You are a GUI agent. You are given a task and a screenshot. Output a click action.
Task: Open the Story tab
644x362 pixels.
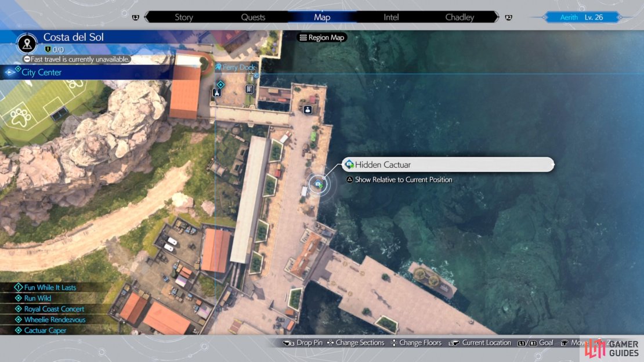pos(183,17)
